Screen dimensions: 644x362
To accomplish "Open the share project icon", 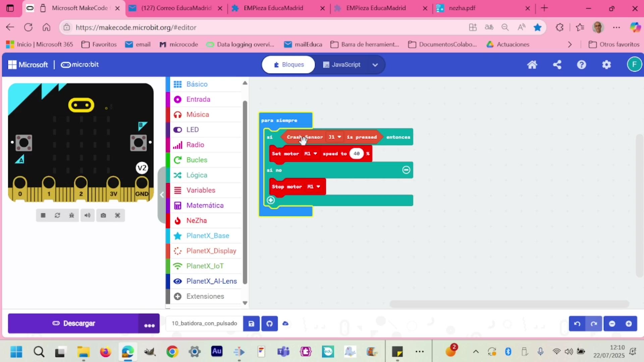I will coord(557,65).
